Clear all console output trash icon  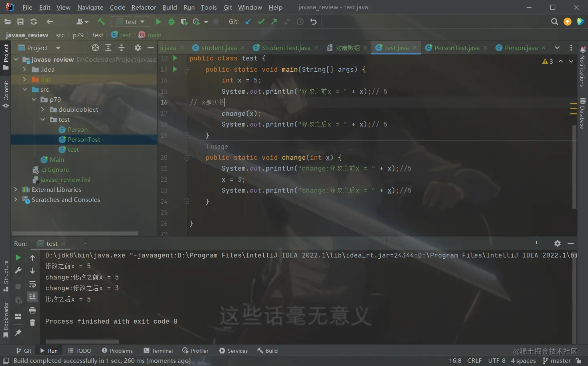coord(32,322)
